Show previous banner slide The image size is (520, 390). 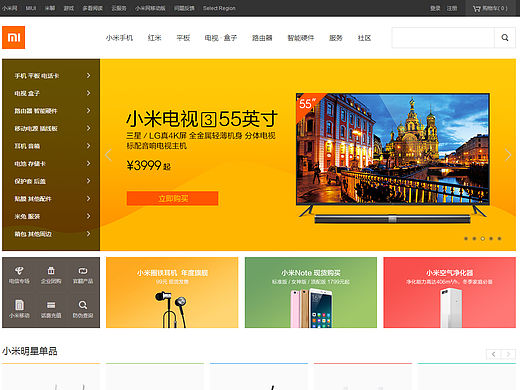108,155
